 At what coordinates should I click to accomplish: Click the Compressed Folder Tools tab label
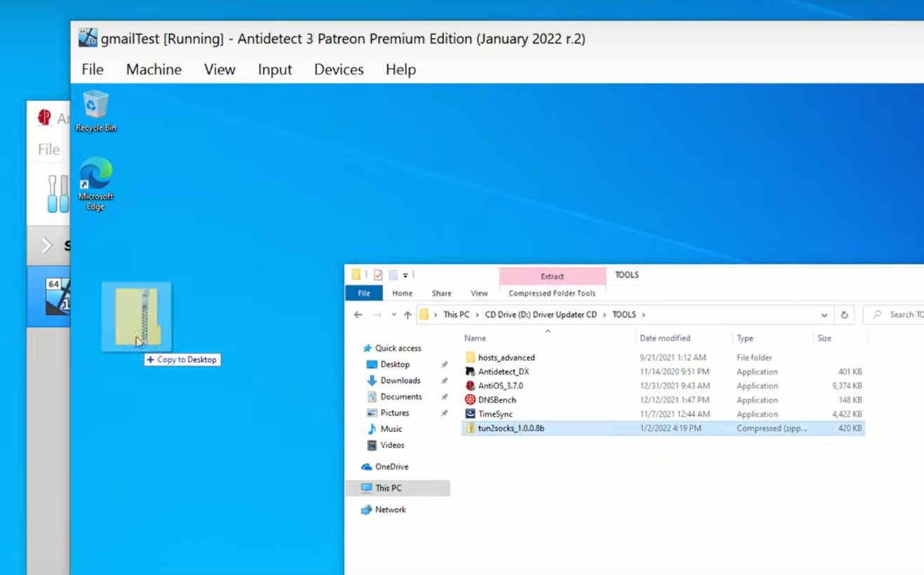pos(552,293)
